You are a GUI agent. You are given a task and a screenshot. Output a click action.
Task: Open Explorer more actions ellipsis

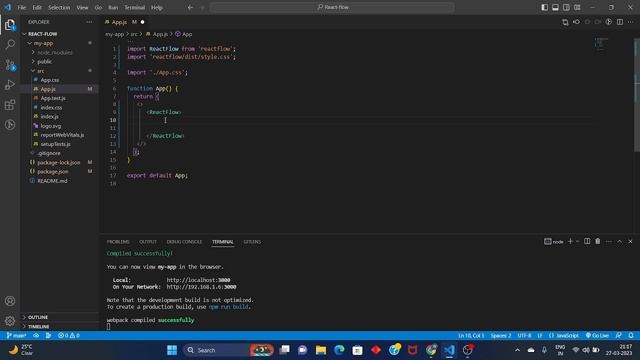89,22
